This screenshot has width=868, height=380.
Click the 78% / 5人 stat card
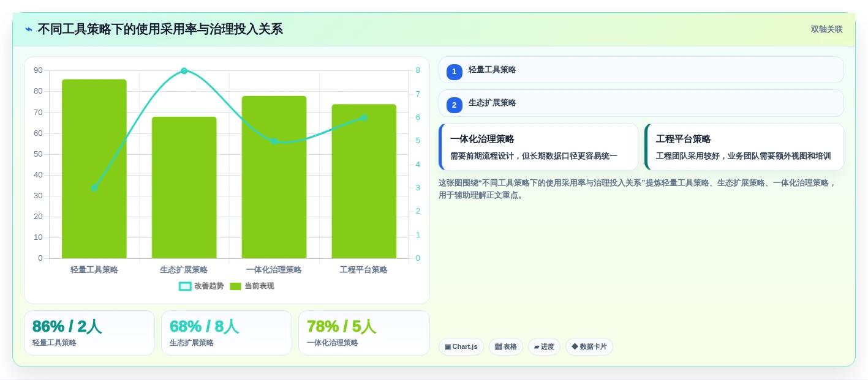click(364, 333)
